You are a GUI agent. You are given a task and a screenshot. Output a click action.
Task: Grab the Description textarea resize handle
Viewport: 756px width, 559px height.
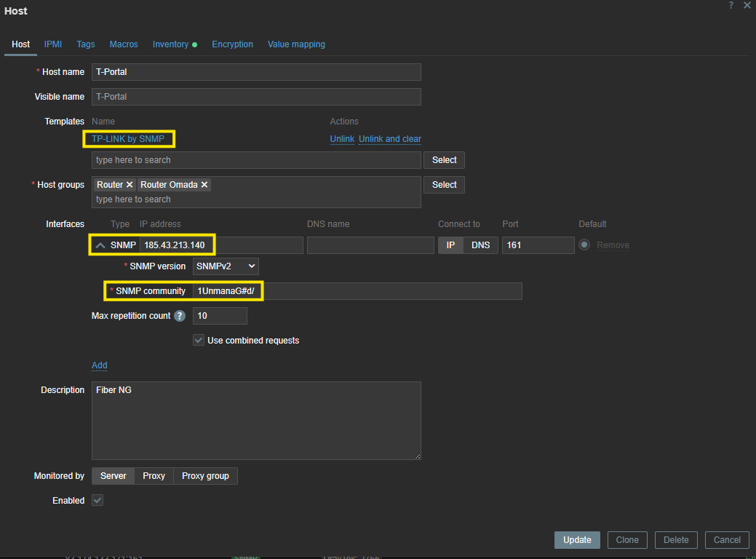(x=418, y=456)
